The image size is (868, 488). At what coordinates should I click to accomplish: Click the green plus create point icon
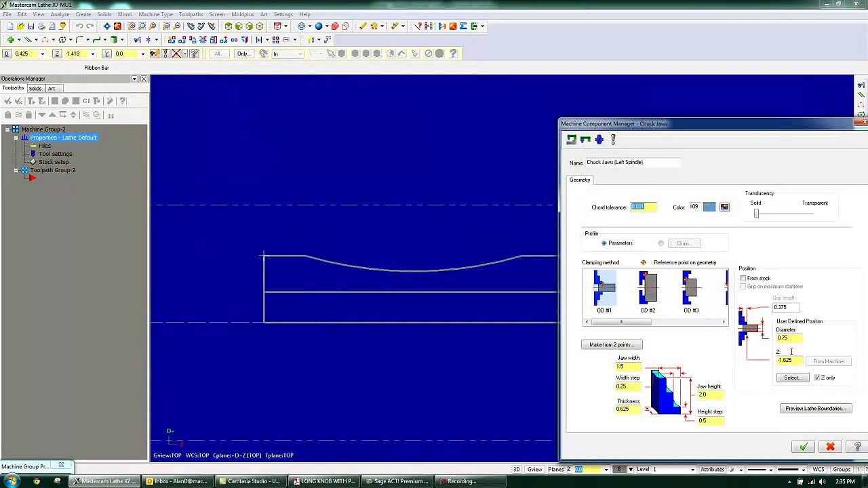click(11, 40)
